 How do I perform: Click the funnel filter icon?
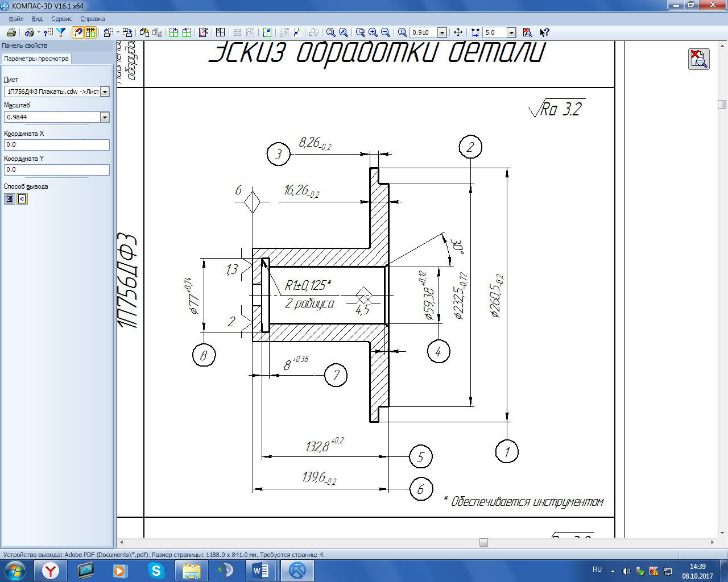pos(61,32)
